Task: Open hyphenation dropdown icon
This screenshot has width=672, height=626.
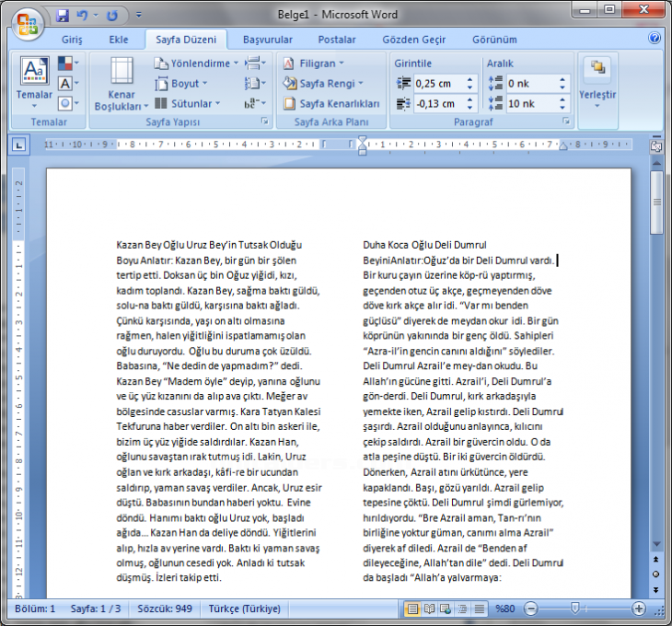Action: pyautogui.click(x=255, y=103)
